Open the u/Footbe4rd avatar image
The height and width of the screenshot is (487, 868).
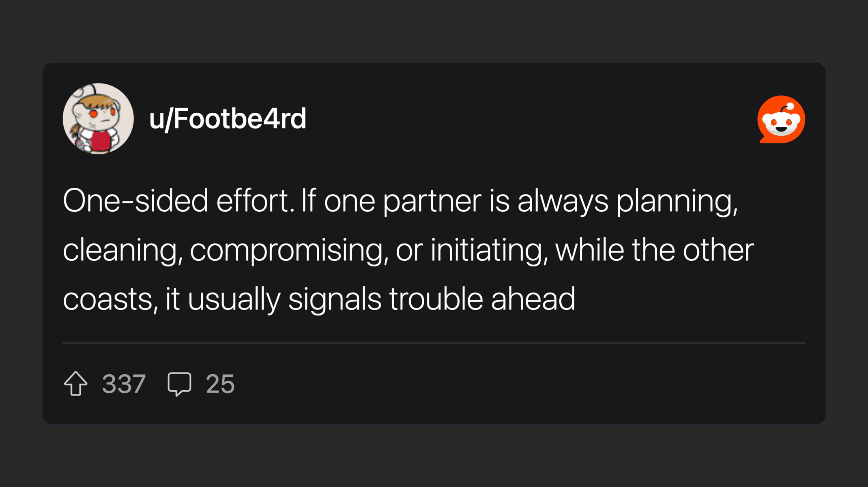point(98,119)
